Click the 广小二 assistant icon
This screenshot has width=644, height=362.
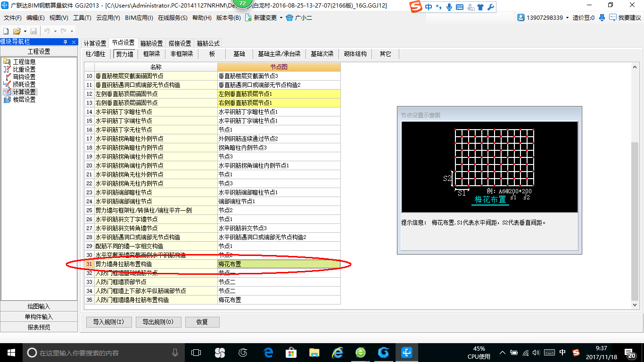(x=289, y=18)
